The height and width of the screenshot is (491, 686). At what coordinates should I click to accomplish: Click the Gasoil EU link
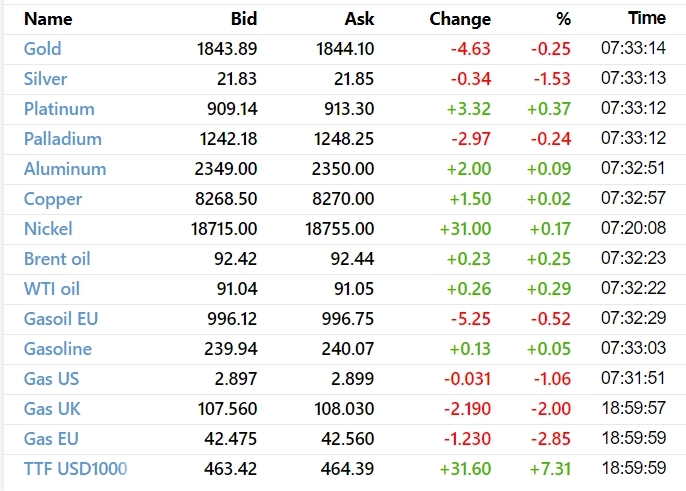point(61,319)
